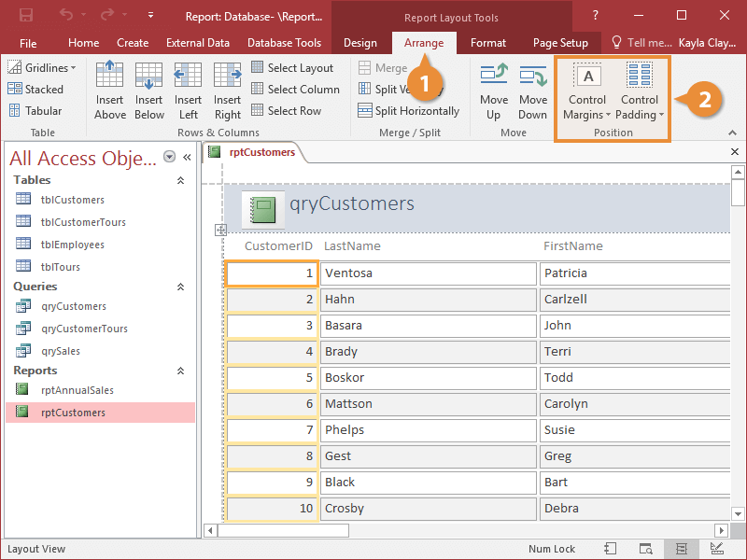Click the report logo image
This screenshot has width=747, height=560.
[263, 210]
